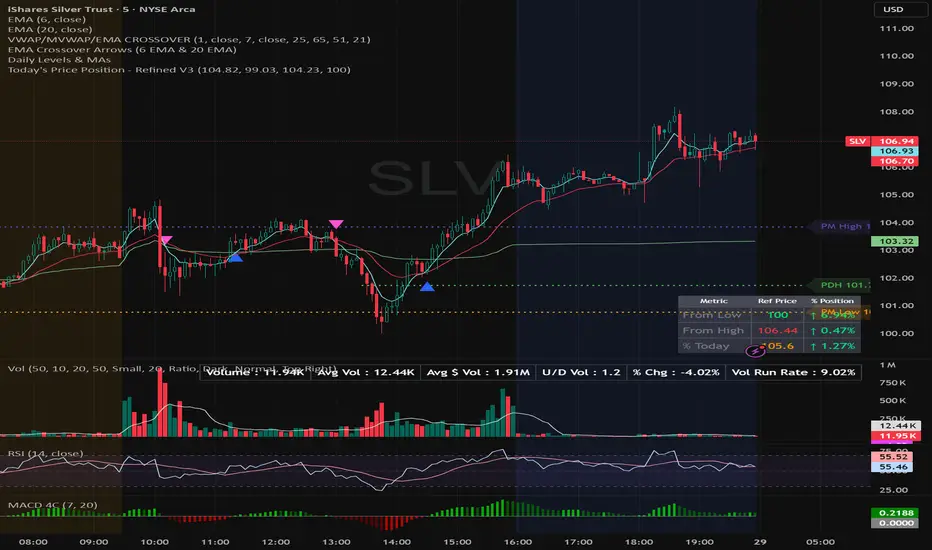The height and width of the screenshot is (550, 932).
Task: Select the EMA (20, close) indicator legend
Action: pos(50,29)
